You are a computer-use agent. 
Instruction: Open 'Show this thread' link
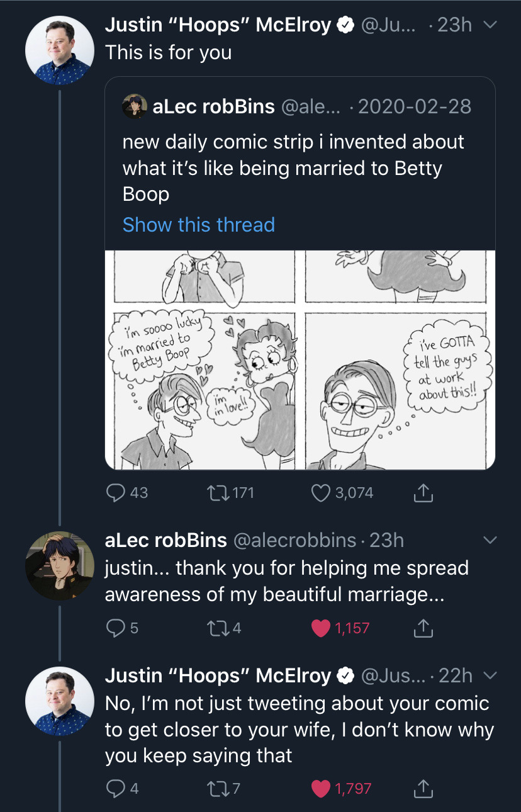(199, 225)
